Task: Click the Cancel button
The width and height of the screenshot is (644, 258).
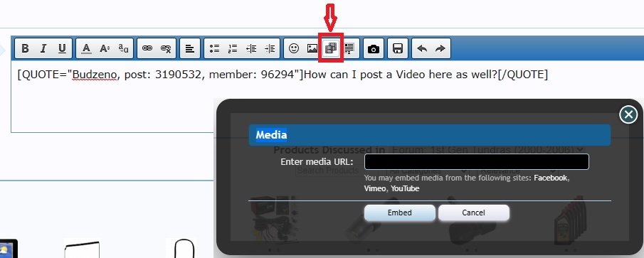Action: tap(473, 213)
